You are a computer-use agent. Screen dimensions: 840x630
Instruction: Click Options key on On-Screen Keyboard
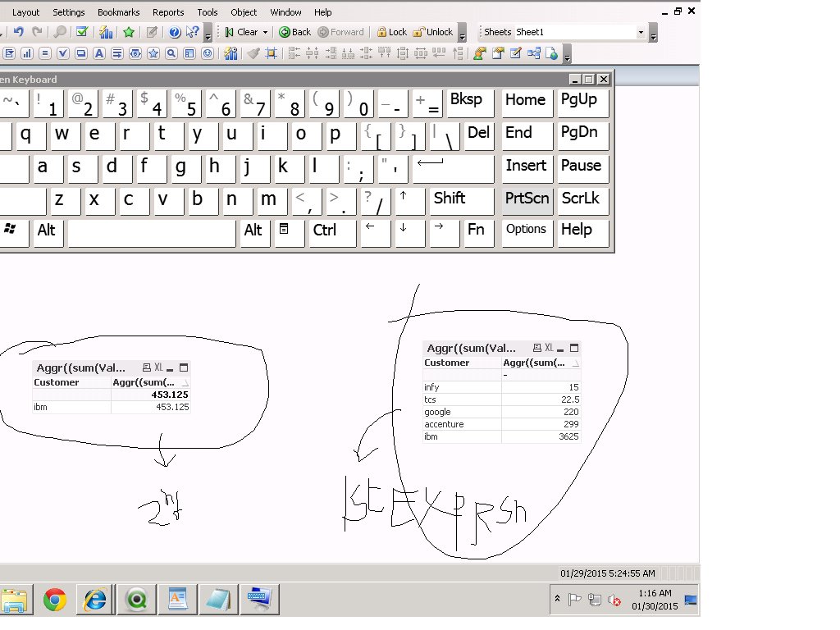(x=527, y=233)
